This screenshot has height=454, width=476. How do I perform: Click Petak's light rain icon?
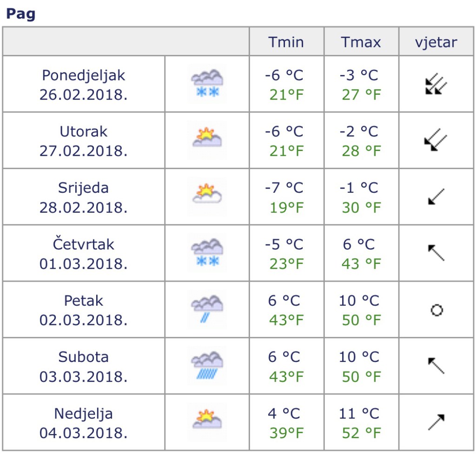point(207,309)
